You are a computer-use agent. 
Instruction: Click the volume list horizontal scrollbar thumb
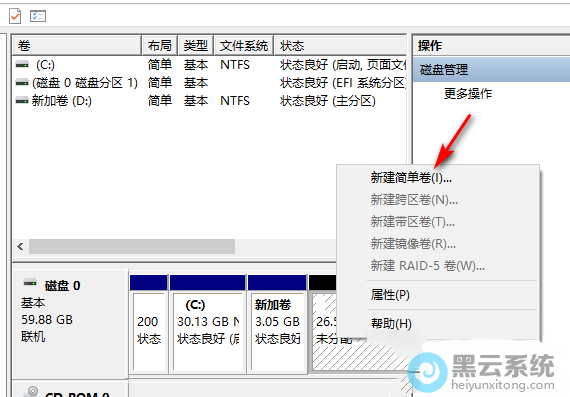tap(132, 246)
